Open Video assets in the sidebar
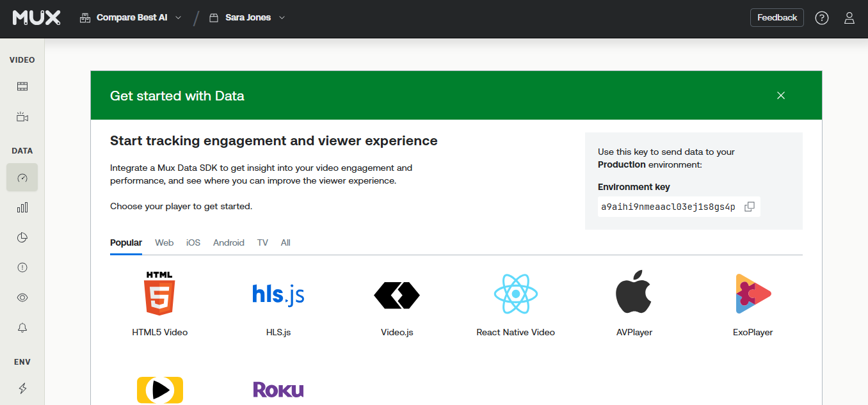The height and width of the screenshot is (405, 868). click(22, 86)
